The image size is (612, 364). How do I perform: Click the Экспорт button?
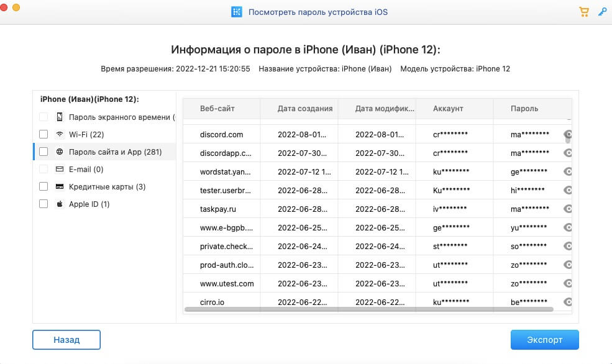pyautogui.click(x=544, y=340)
